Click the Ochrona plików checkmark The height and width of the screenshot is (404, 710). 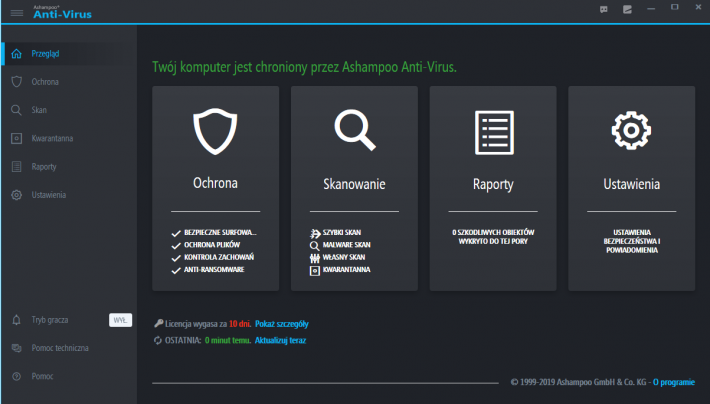click(176, 245)
